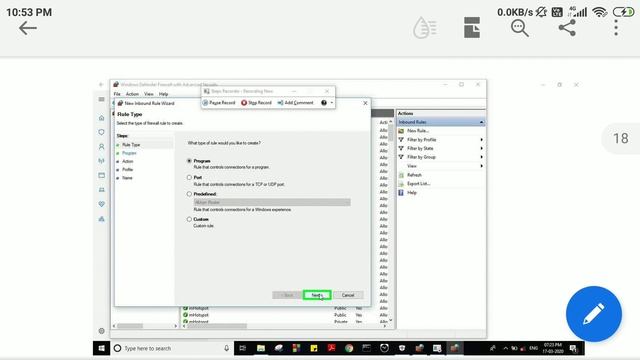This screenshot has height=360, width=640.
Task: Open Windows Security hamburger menu
Action: pos(102,99)
